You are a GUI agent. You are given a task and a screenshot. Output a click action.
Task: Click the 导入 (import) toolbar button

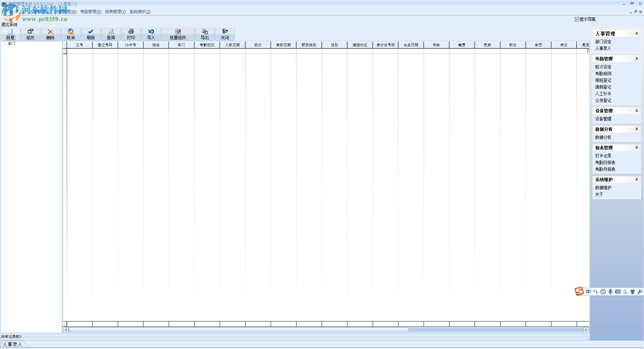tap(151, 34)
